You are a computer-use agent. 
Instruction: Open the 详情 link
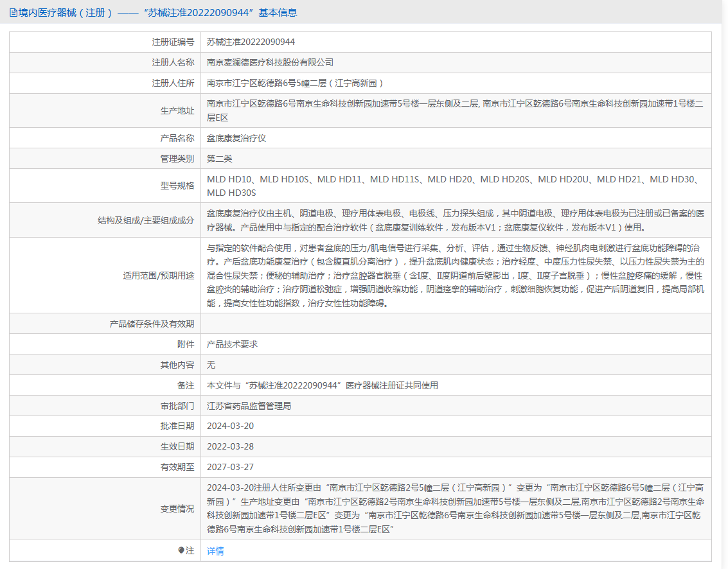coord(215,550)
